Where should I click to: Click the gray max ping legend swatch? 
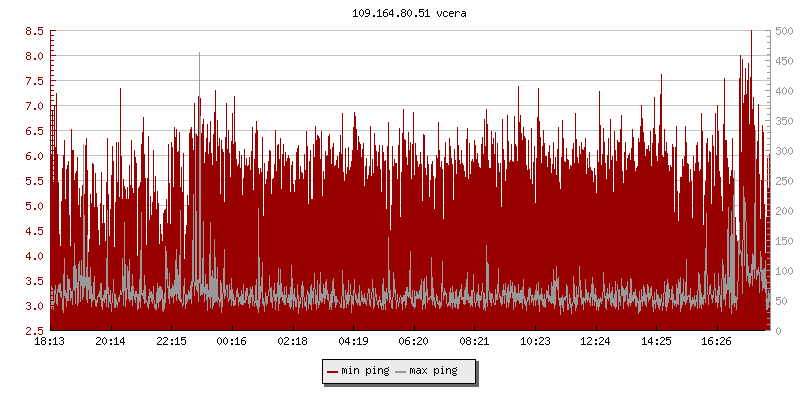click(x=401, y=371)
